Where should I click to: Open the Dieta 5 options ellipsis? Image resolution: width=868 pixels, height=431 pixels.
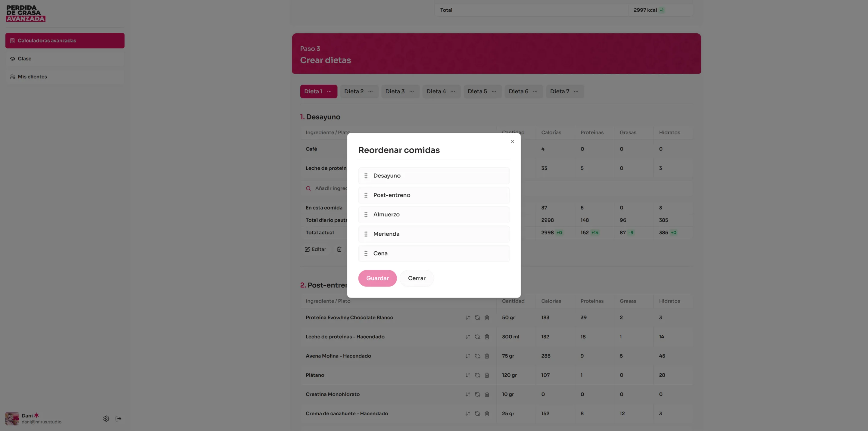click(494, 91)
